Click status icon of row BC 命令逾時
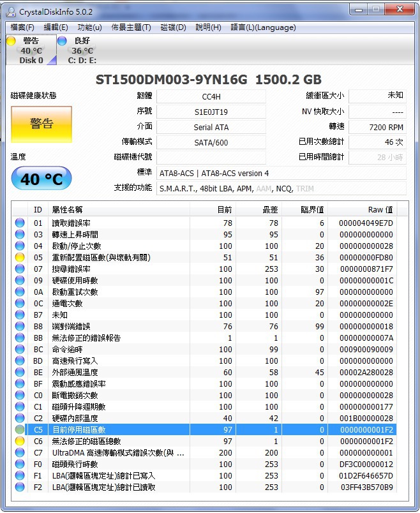This screenshot has height=513, width=420. click(x=20, y=349)
